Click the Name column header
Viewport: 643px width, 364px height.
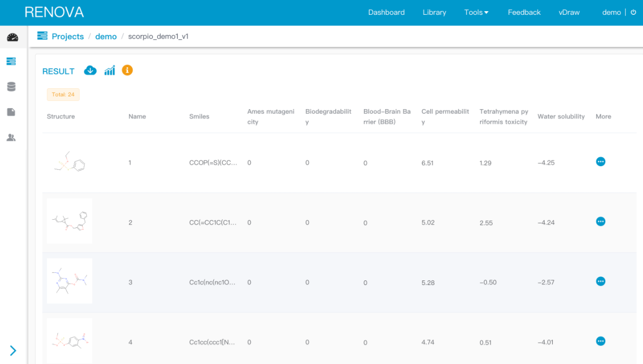137,116
